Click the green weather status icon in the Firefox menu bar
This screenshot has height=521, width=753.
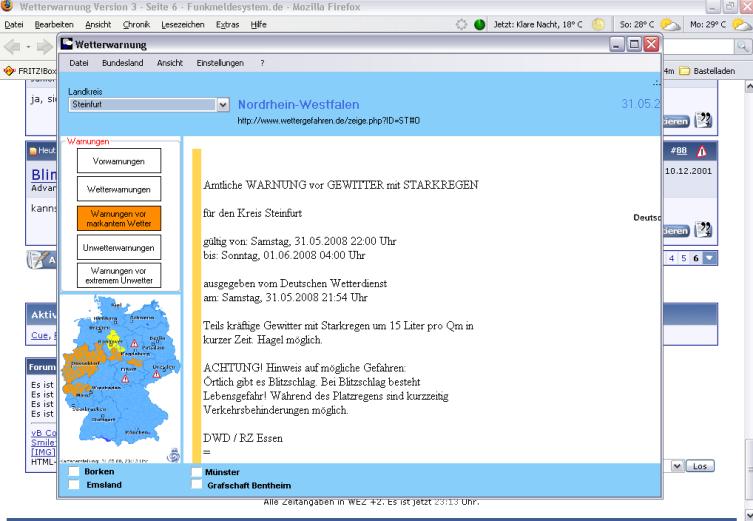tap(480, 24)
